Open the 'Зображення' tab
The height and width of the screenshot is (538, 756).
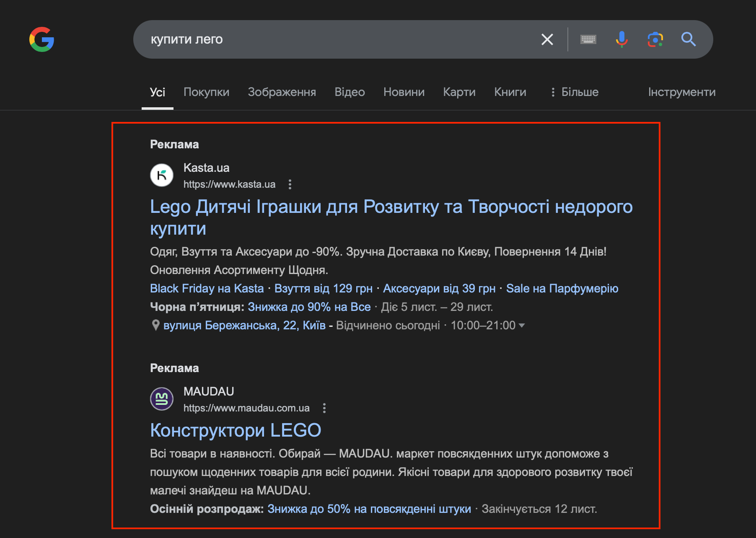click(282, 92)
